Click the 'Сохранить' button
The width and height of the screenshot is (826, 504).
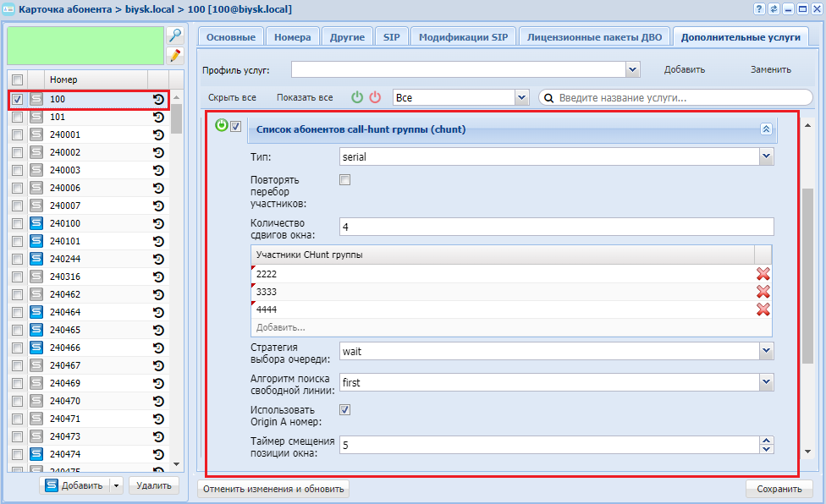coord(779,489)
